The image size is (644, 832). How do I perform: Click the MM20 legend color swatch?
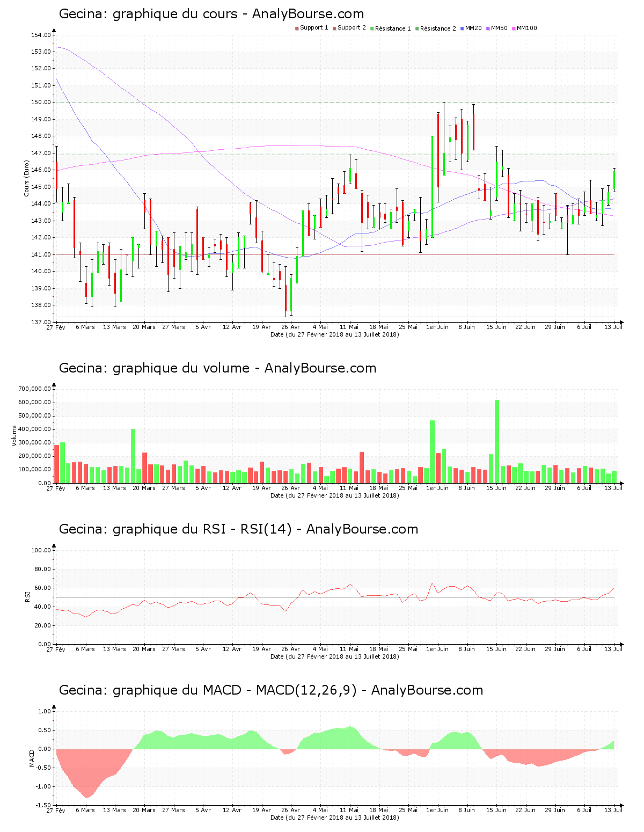click(462, 28)
